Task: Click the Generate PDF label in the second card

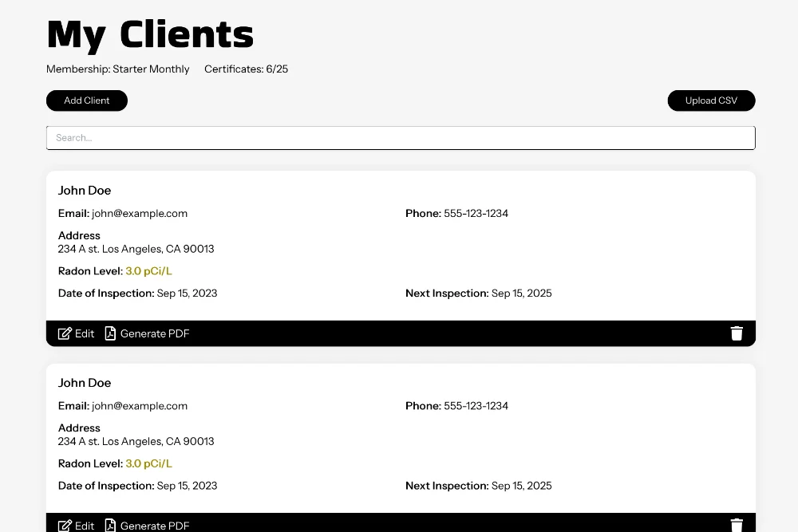Action: point(155,526)
